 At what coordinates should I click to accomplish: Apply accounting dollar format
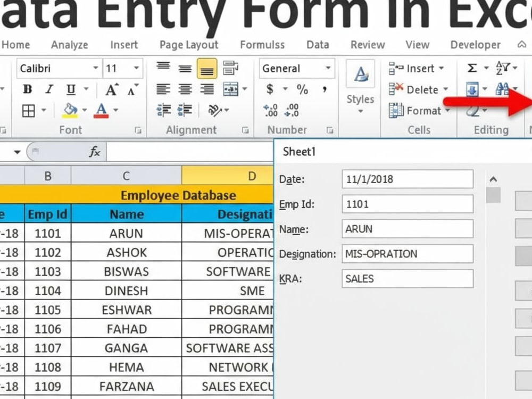point(270,89)
